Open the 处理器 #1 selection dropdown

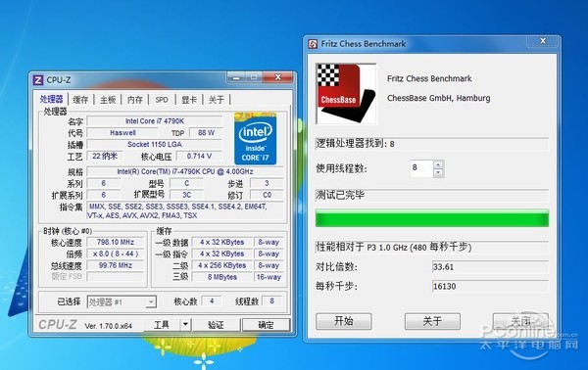pyautogui.click(x=122, y=301)
